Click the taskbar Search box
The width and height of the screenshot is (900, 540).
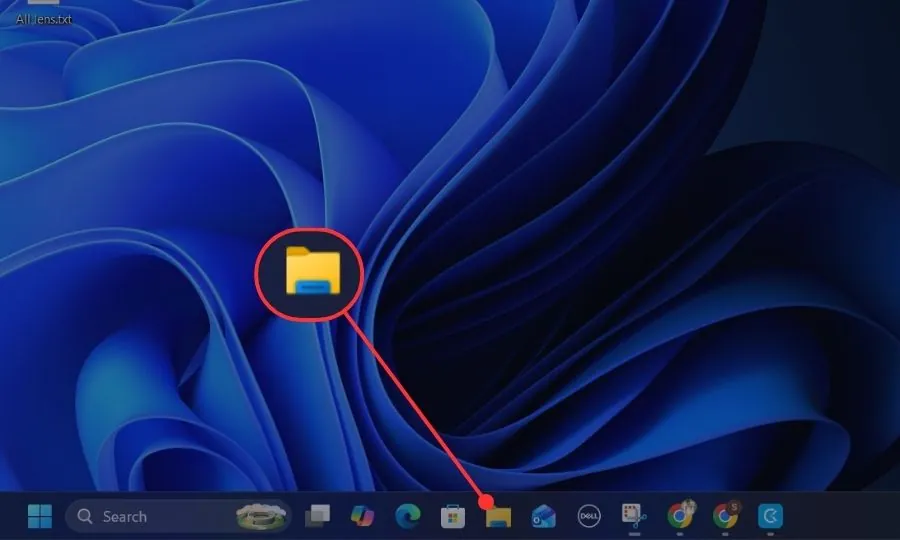(178, 516)
